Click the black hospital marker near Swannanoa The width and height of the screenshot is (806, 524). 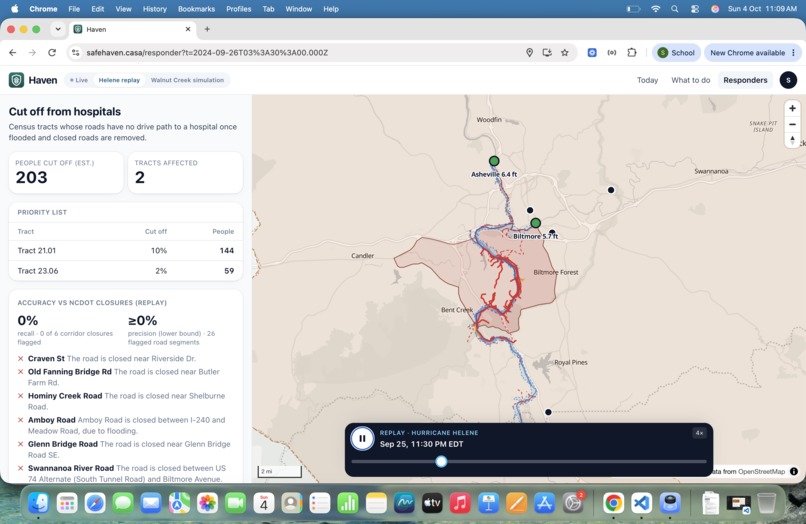pos(611,190)
